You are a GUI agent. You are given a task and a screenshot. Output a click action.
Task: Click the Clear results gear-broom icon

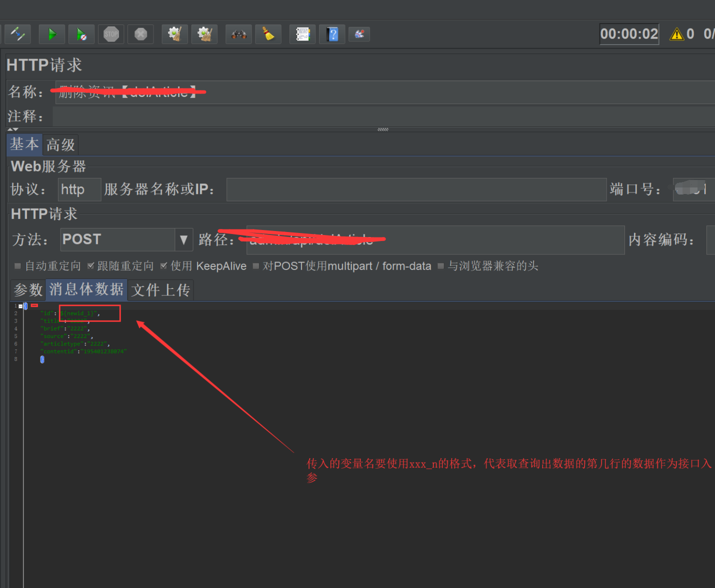[x=174, y=34]
